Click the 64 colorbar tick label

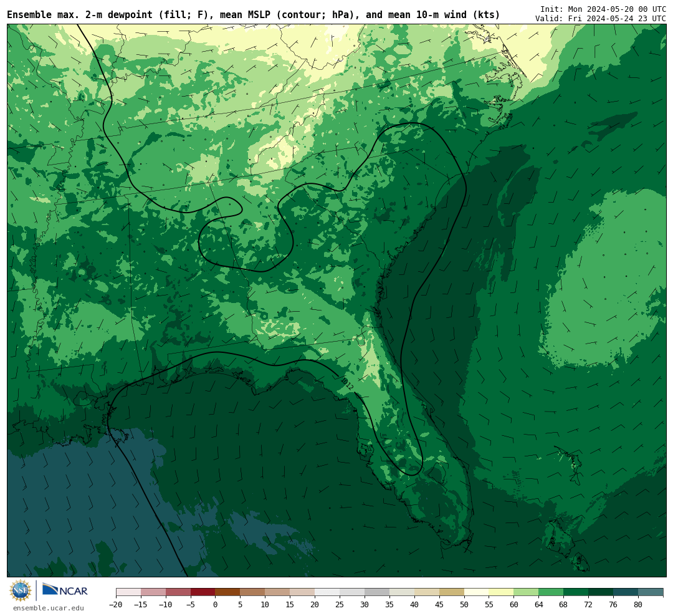point(539,605)
